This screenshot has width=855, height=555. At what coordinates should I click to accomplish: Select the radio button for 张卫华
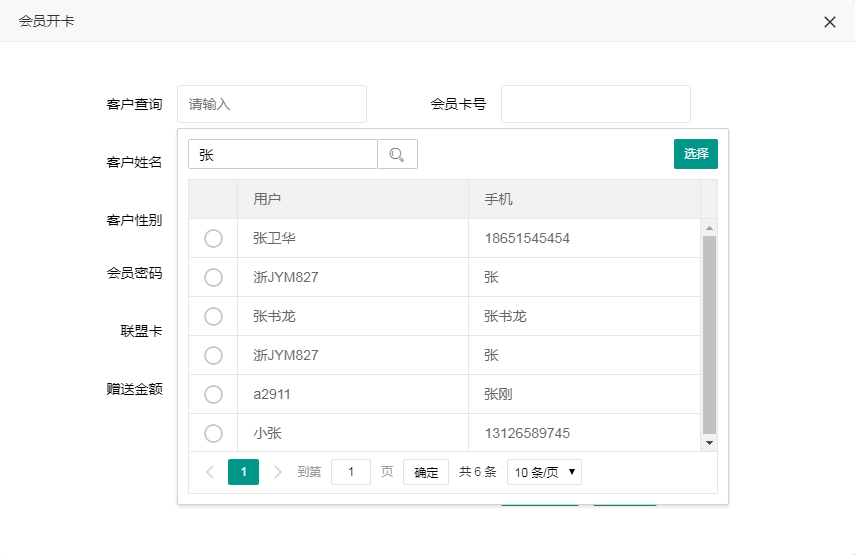pyautogui.click(x=213, y=238)
